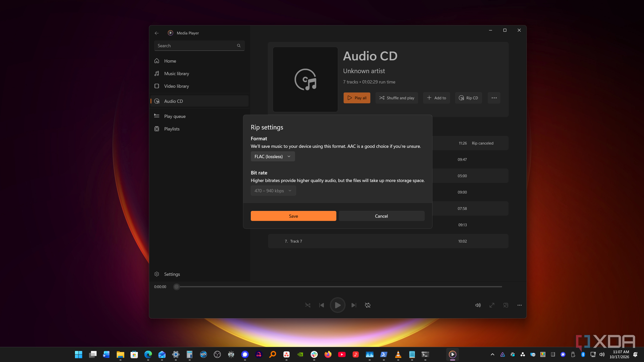The image size is (644, 362).
Task: Open Microsoft Store from the taskbar
Action: 134,354
